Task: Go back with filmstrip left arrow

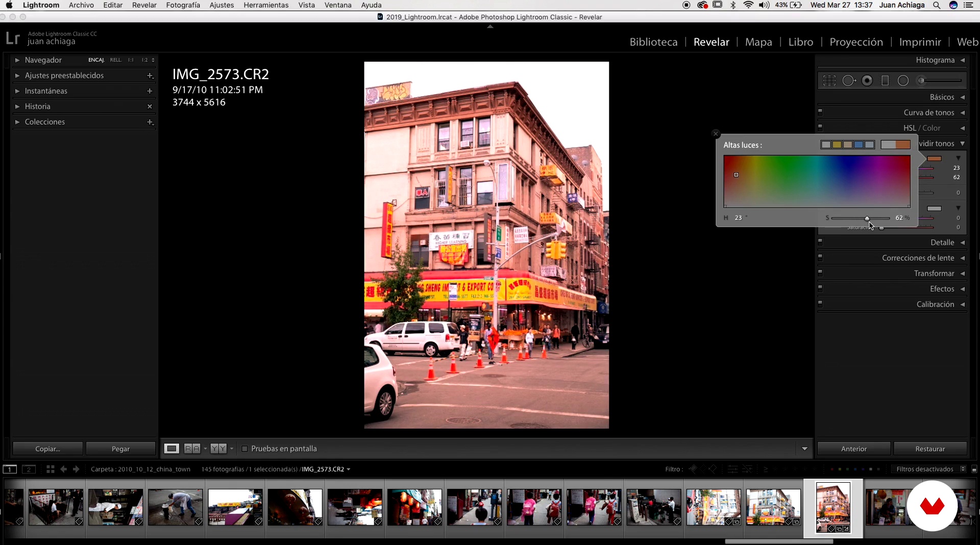Action: tap(63, 469)
